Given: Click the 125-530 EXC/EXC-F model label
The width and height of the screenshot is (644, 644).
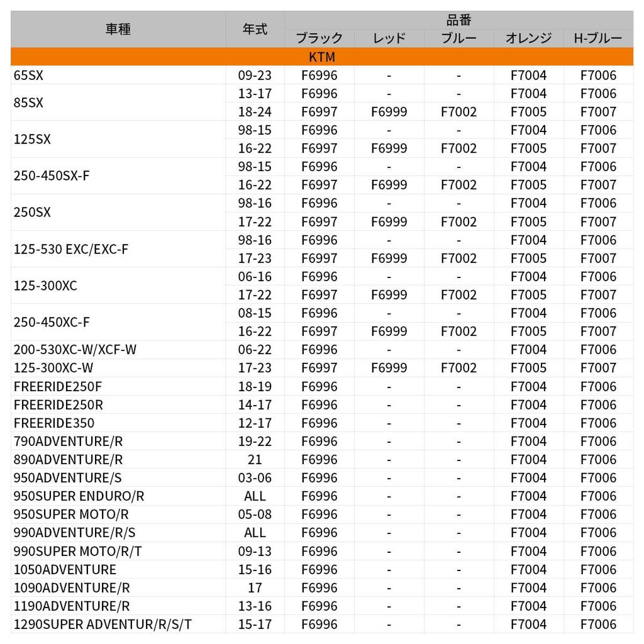Looking at the screenshot, I should (x=70, y=249).
